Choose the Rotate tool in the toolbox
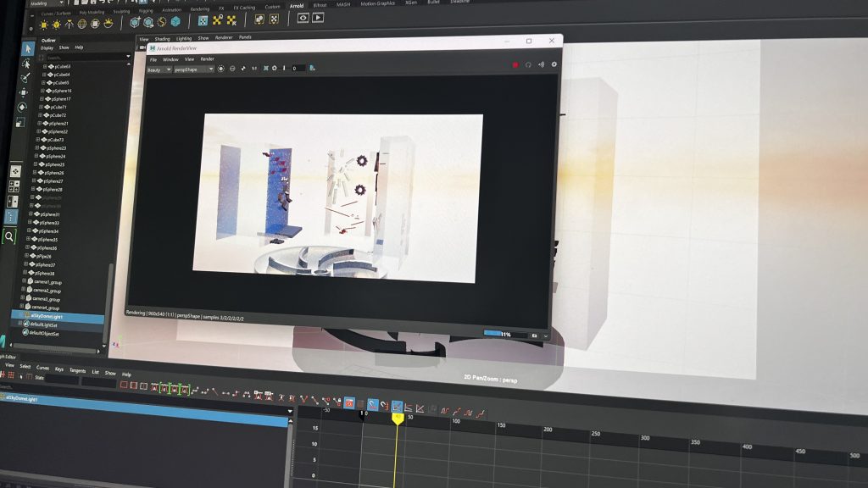Viewport: 868px width, 488px height. click(x=22, y=107)
